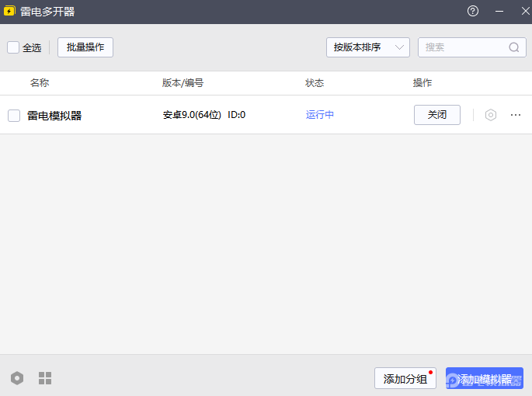
Task: Click the magnifier icon in search box
Action: 514,47
